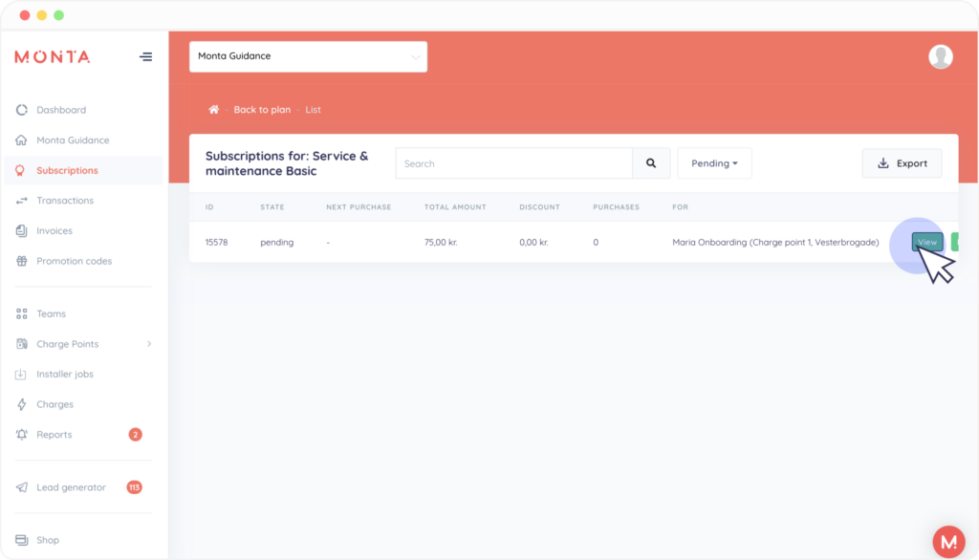Image resolution: width=979 pixels, height=560 pixels.
Task: Collapse sidebar with hamburger menu icon
Action: (145, 56)
